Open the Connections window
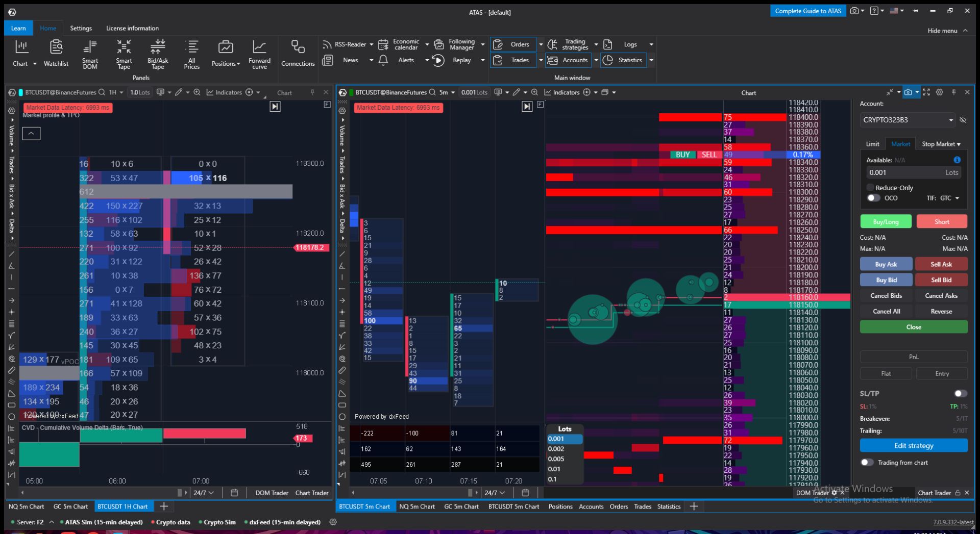This screenshot has width=980, height=534. (x=298, y=53)
